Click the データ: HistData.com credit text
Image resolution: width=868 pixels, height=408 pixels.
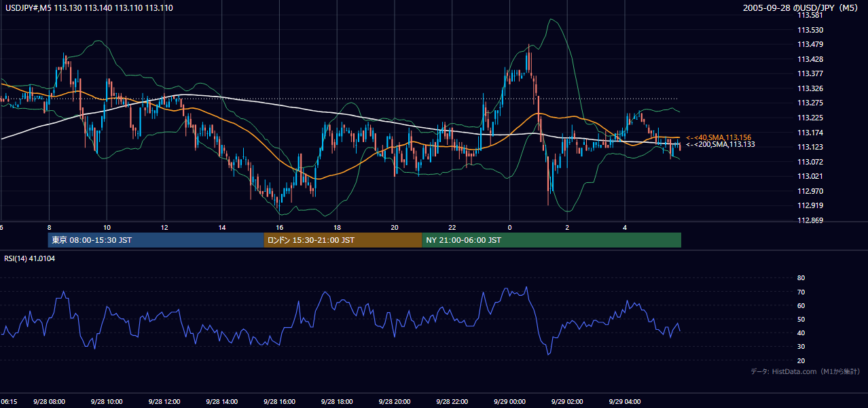point(806,371)
